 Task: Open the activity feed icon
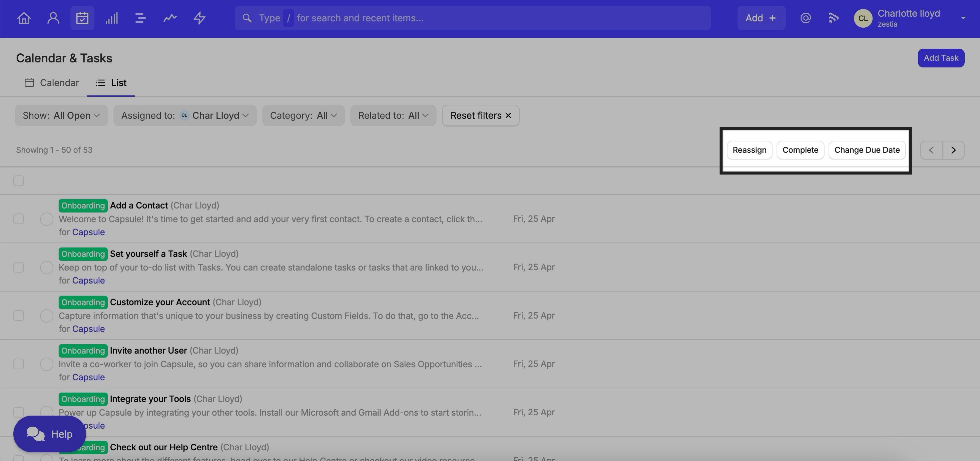pyautogui.click(x=833, y=18)
